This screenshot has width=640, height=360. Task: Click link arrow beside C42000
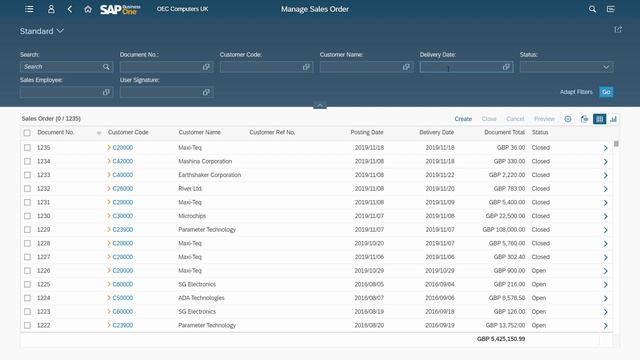(x=109, y=161)
